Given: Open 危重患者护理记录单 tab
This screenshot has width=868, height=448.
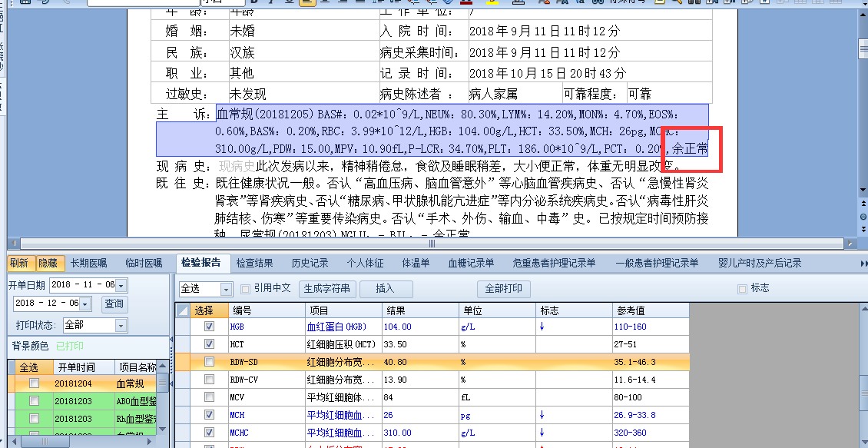Looking at the screenshot, I should [554, 263].
